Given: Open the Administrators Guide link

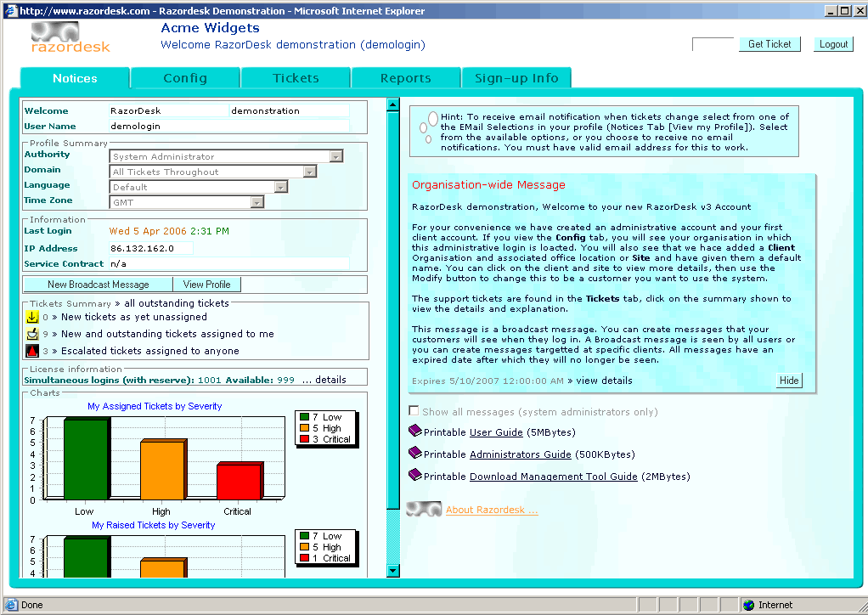Looking at the screenshot, I should 521,454.
